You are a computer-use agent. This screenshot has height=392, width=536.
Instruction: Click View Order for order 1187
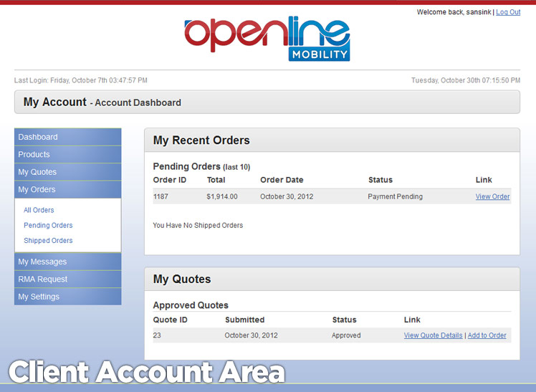492,197
